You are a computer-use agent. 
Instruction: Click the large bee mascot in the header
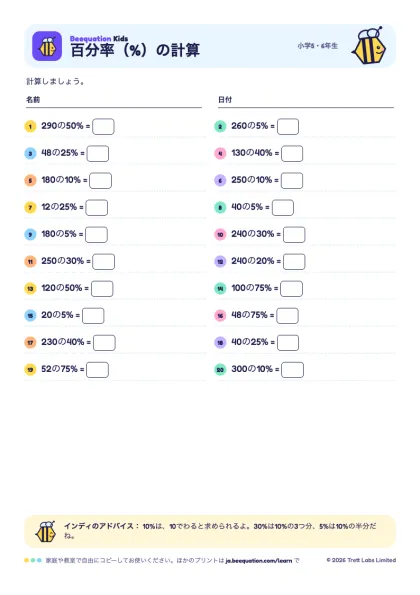(x=369, y=46)
